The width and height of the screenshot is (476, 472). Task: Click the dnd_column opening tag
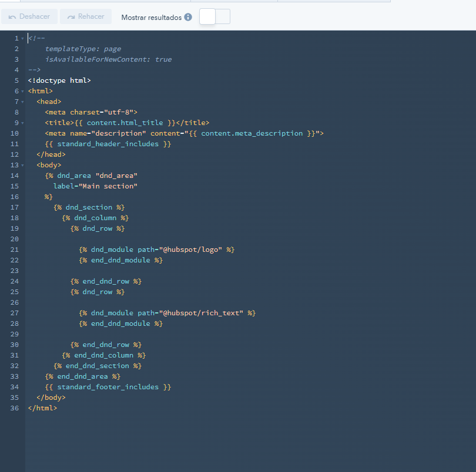pyautogui.click(x=95, y=218)
